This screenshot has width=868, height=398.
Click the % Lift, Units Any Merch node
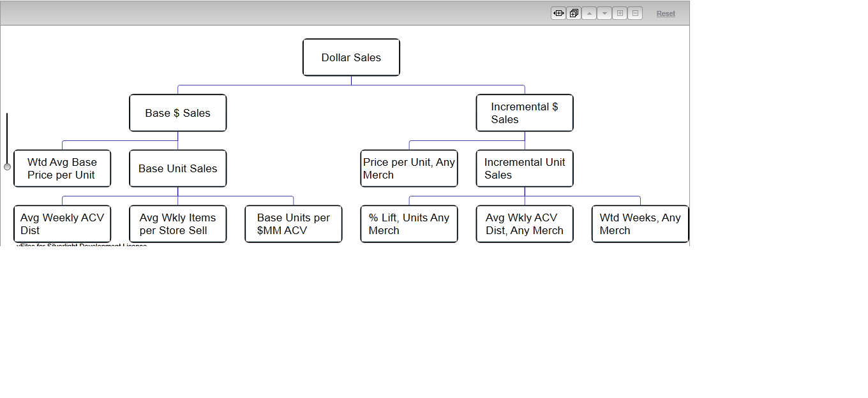(x=409, y=224)
